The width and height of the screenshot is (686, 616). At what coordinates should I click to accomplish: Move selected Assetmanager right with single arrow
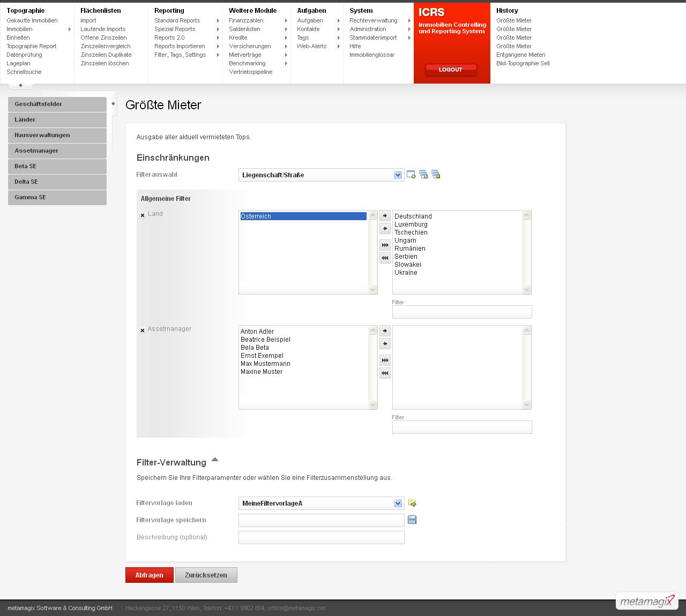coord(385,331)
